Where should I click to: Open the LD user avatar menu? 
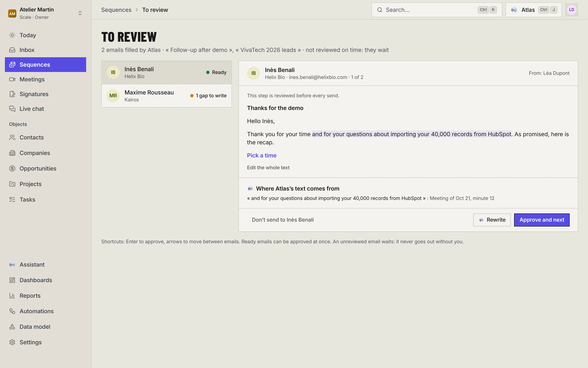571,10
